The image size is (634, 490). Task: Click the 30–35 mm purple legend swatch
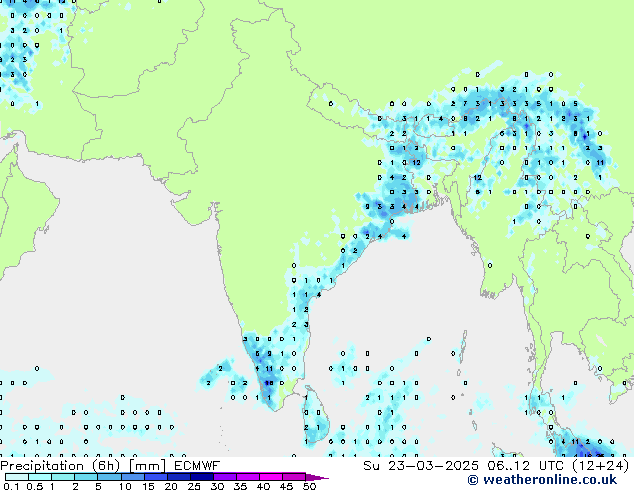(224, 477)
